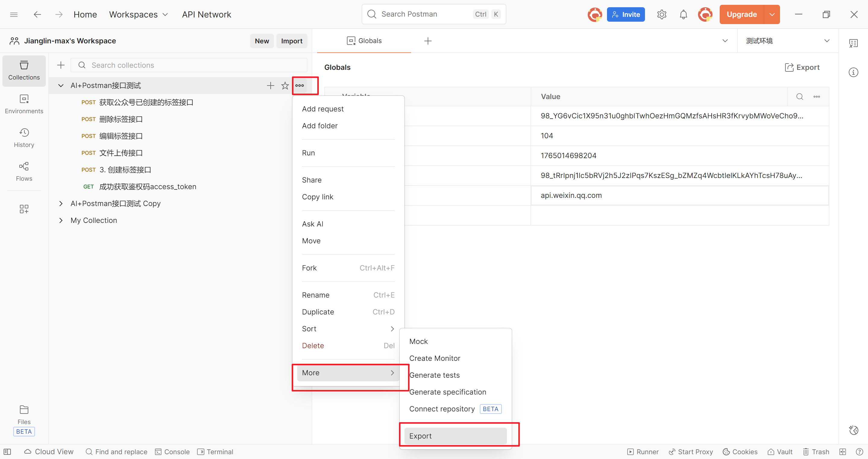The image size is (868, 459).
Task: Toggle the sidebar from status bar
Action: click(8, 452)
